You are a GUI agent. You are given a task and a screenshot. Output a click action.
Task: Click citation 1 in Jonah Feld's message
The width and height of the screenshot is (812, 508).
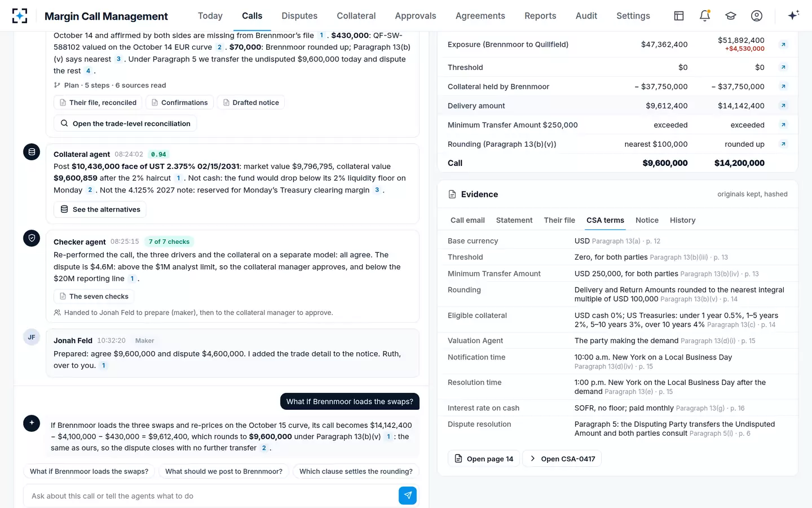coord(104,366)
